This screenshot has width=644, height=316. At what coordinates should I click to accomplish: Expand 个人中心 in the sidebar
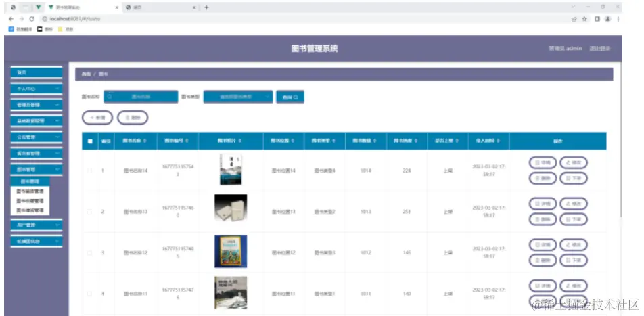click(36, 89)
